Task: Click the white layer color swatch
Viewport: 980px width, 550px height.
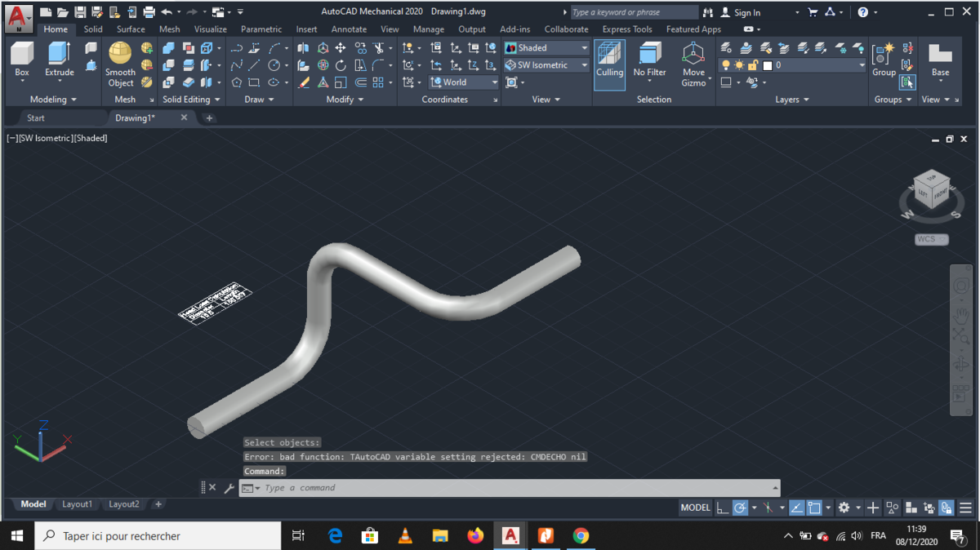Action: coord(768,65)
